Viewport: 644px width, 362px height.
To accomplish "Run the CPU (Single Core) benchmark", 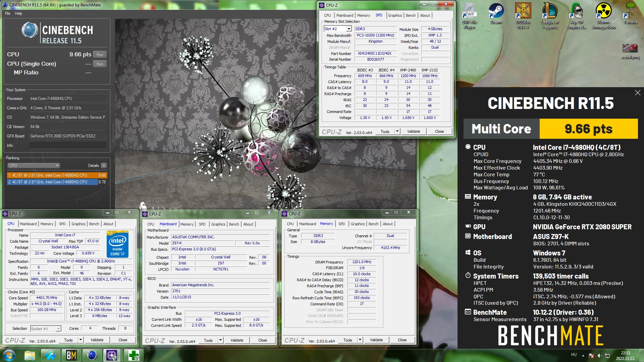I will pyautogui.click(x=100, y=64).
